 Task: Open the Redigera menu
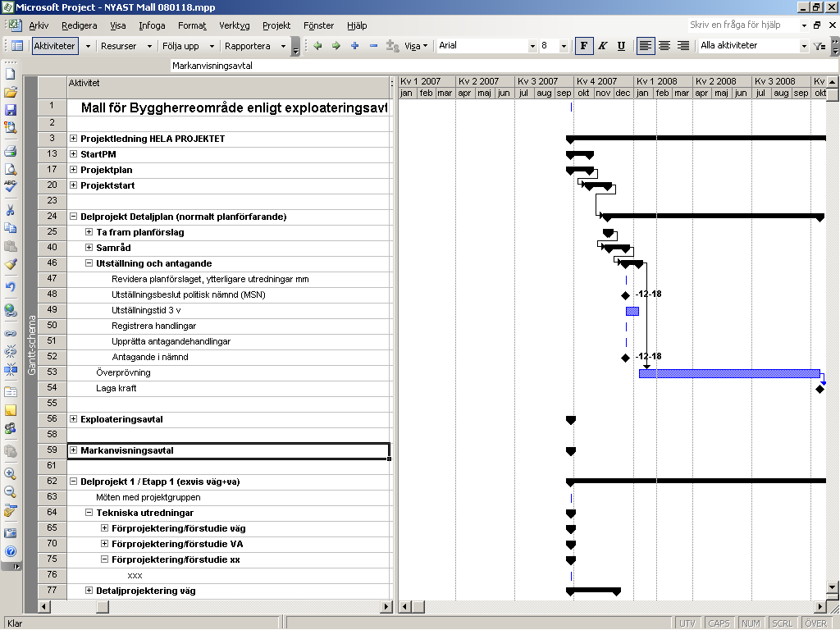coord(80,25)
